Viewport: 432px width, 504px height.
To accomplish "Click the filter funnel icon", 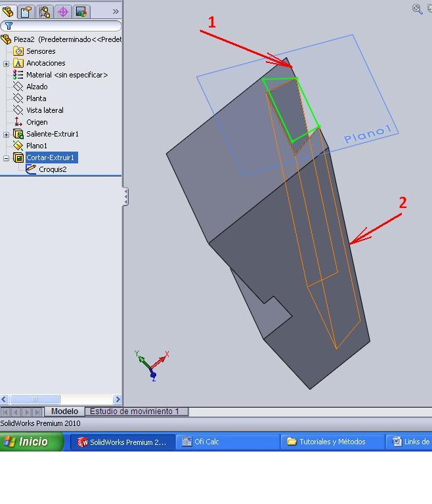I will 9,26.
